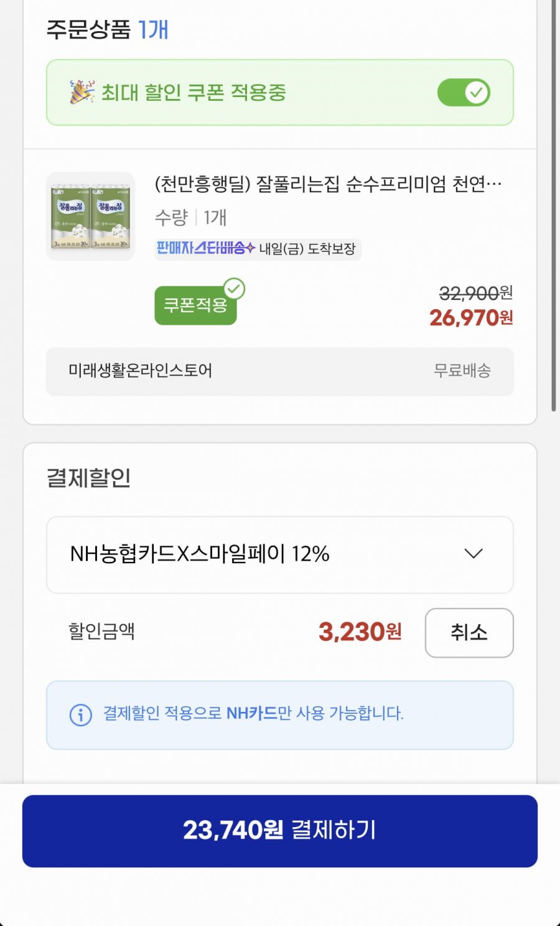Click the page scrollbar on right edge
Viewport: 560px width, 926px height.
(x=553, y=205)
